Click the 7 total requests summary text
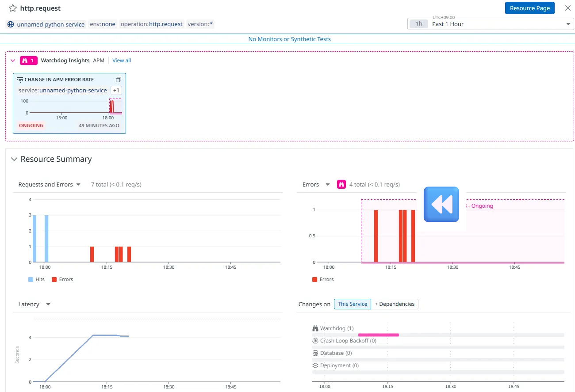Screen dimensions: 575x392 click(x=116, y=184)
